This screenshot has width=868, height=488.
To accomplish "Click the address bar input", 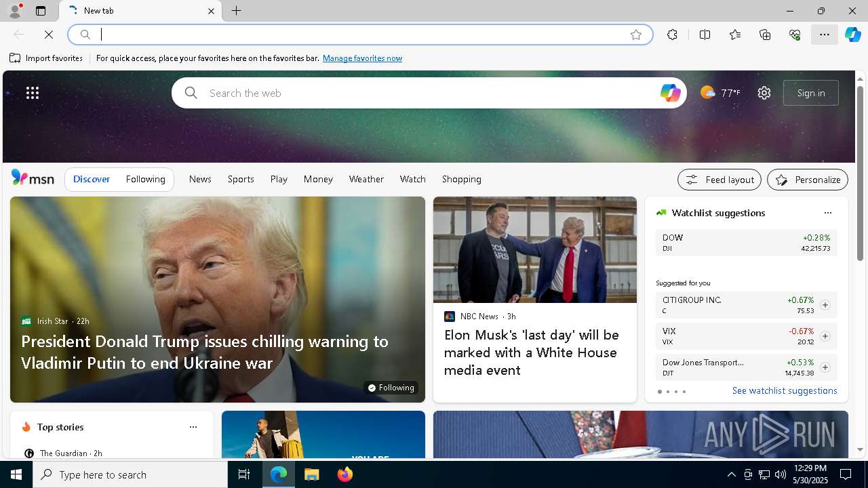I will coord(359,35).
